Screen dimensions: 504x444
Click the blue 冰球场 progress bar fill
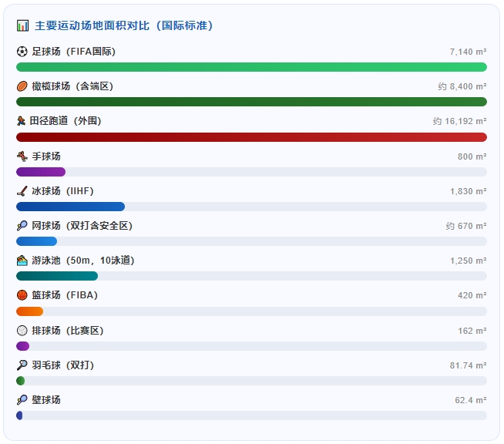pyautogui.click(x=70, y=207)
